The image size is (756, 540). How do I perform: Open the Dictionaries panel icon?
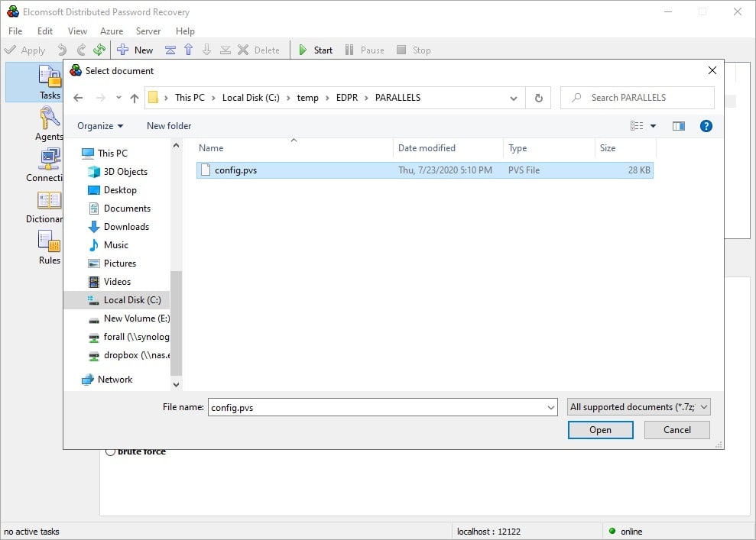[49, 200]
